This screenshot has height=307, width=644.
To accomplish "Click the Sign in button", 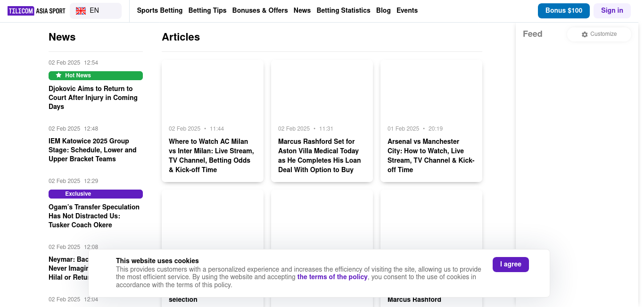I will click(x=612, y=11).
